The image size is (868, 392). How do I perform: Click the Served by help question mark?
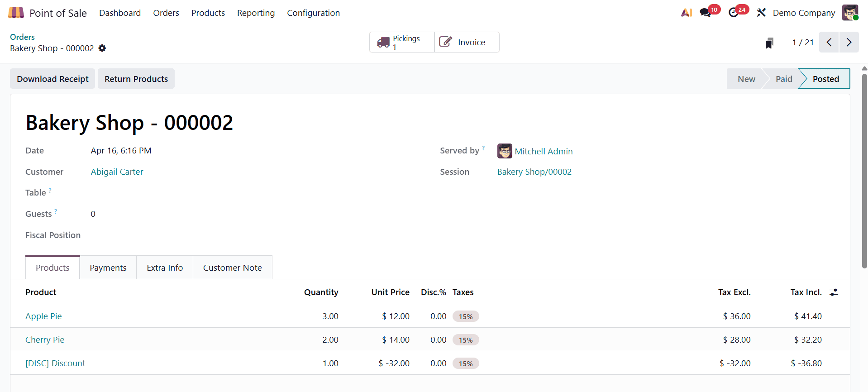coord(483,148)
